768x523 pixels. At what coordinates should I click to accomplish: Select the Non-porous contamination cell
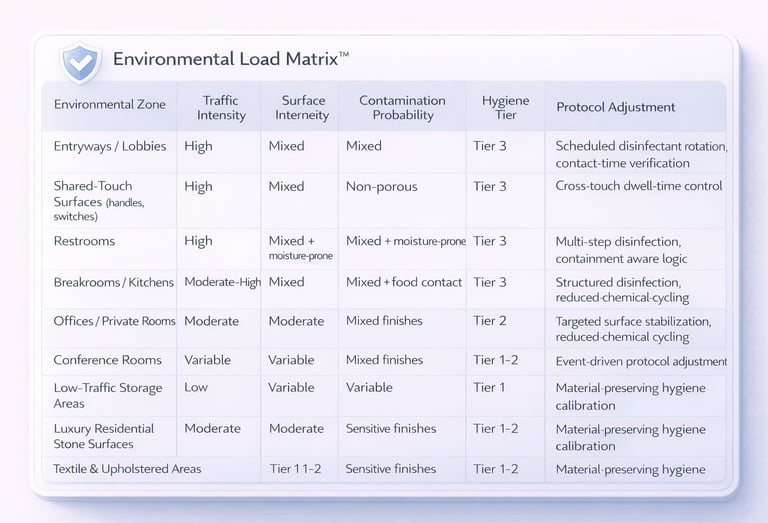coord(382,187)
